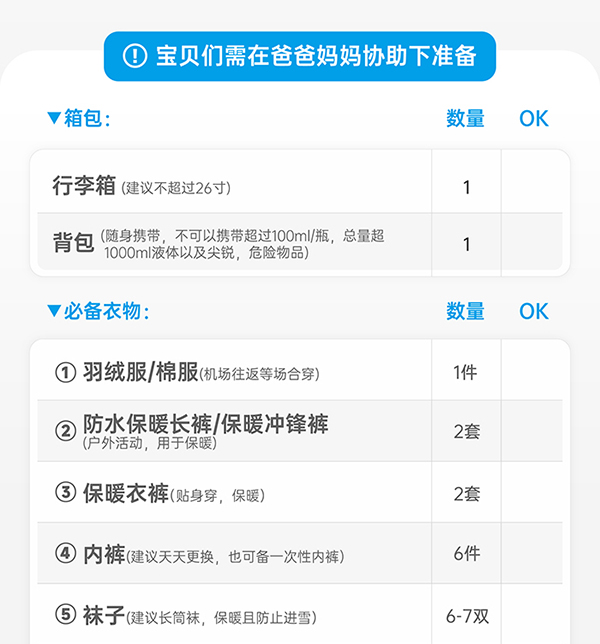Mark the 保暖衣裤 row OK cell
Screen dimensions: 600x644
(x=534, y=493)
